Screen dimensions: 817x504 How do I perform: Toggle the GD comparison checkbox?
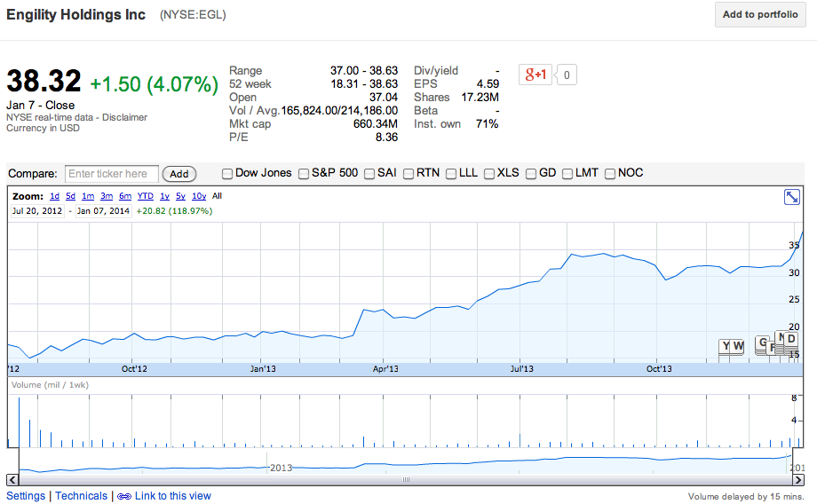pos(531,174)
